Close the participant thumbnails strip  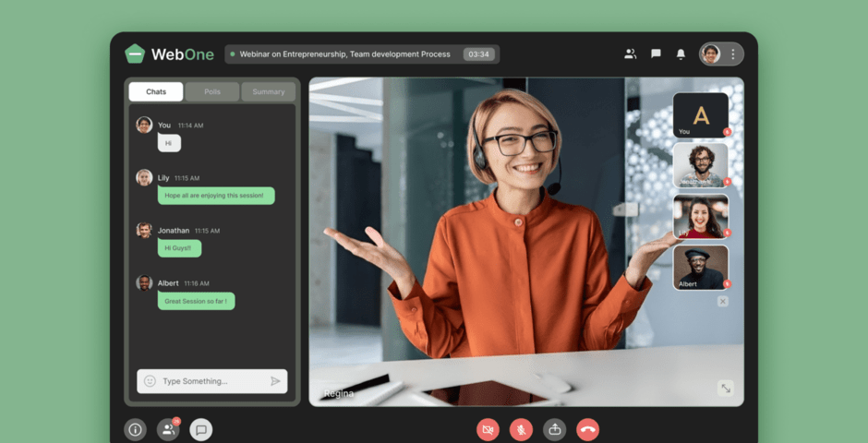click(722, 302)
